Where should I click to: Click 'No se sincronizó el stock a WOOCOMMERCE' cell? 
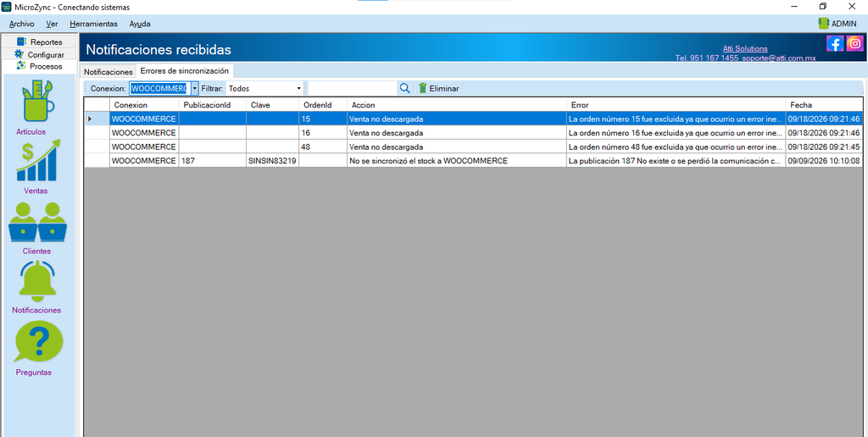(x=457, y=160)
